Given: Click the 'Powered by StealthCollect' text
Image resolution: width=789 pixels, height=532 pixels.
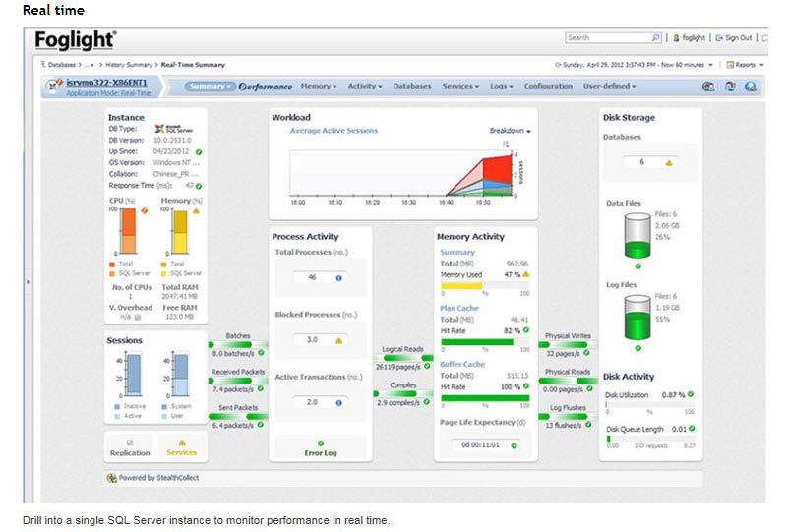Looking at the screenshot, I should click(x=158, y=478).
